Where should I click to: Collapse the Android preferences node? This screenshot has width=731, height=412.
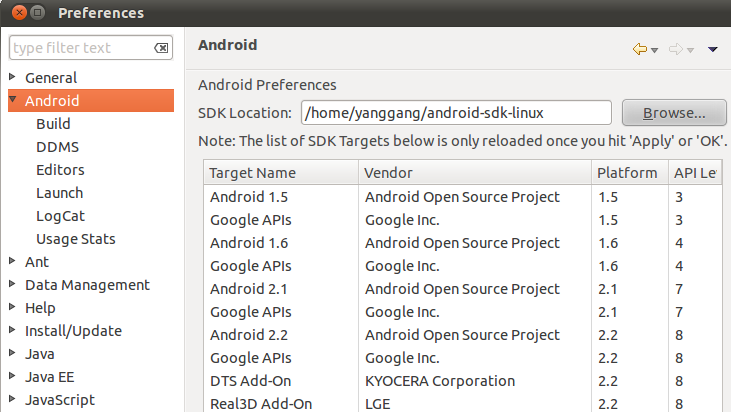tap(12, 100)
